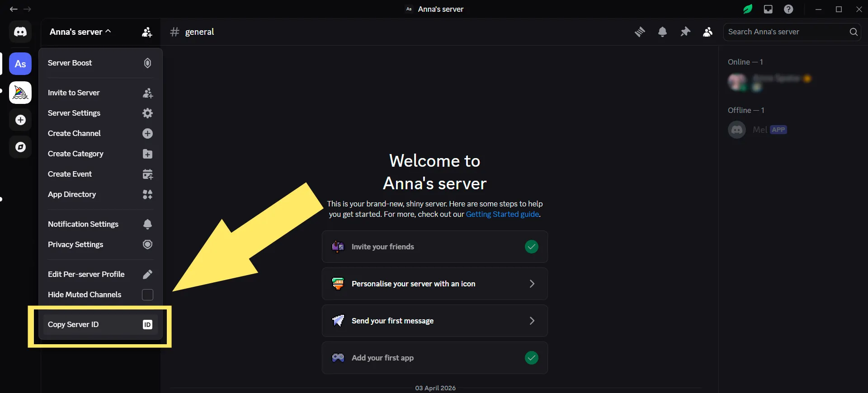This screenshot has width=868, height=393.
Task: Open Notification Settings menu entry
Action: (x=100, y=224)
